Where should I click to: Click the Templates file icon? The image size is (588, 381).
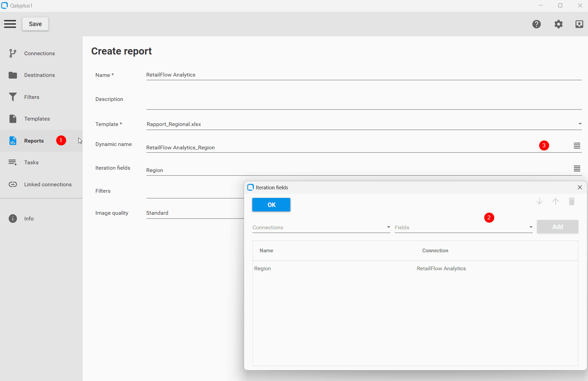[13, 119]
